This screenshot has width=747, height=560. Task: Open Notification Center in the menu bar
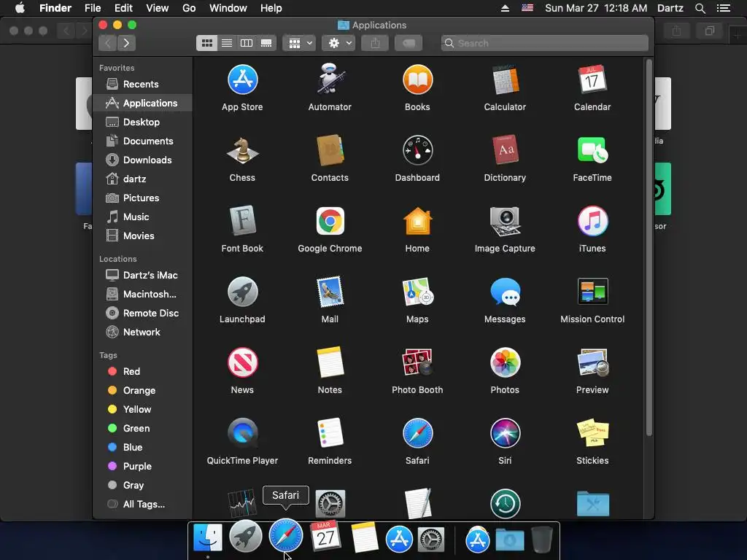click(723, 8)
